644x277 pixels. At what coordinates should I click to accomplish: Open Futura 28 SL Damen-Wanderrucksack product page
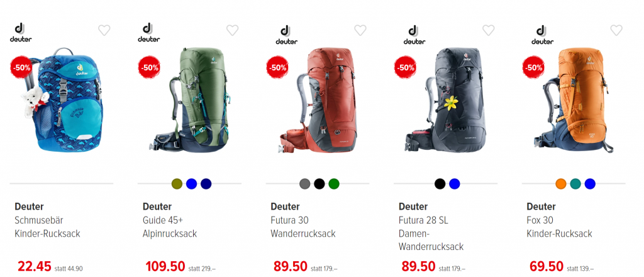coord(431,234)
